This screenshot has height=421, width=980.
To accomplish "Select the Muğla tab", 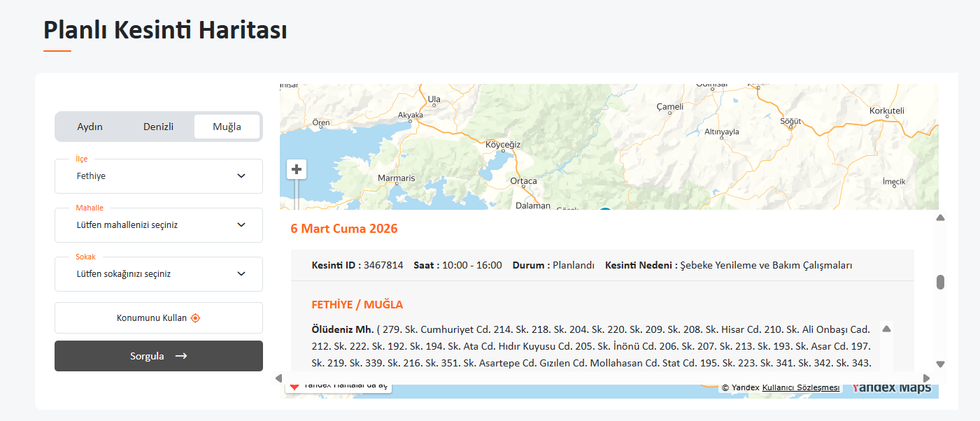I will pyautogui.click(x=227, y=127).
